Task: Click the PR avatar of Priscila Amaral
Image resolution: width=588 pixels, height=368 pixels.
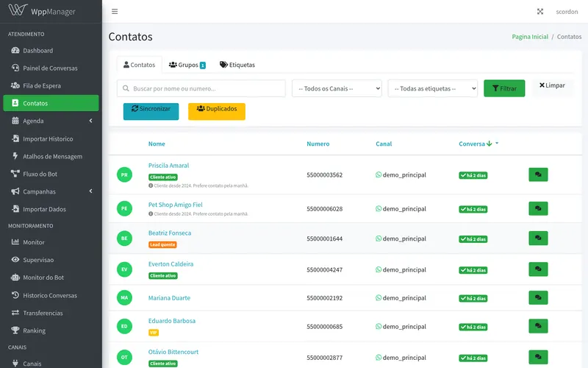Action: click(124, 174)
